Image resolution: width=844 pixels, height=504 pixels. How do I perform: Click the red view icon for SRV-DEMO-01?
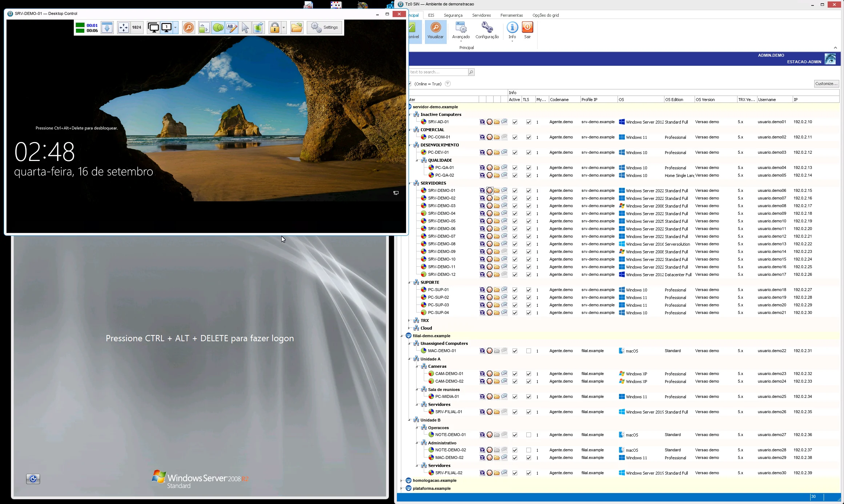(490, 190)
